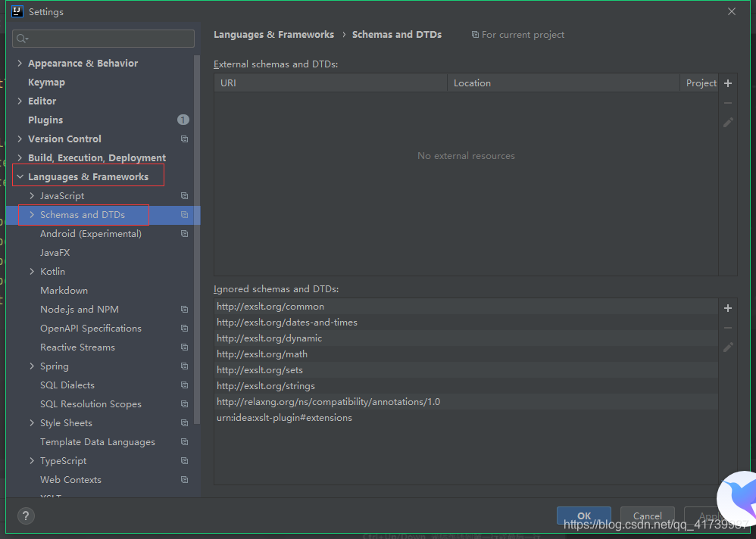Select http://exslt.org/dates-and-times entry

466,322
